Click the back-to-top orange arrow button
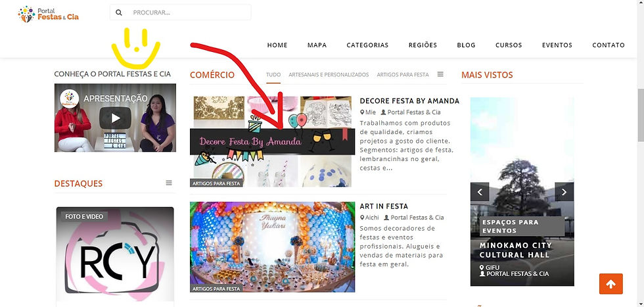Image resolution: width=644 pixels, height=307 pixels. [610, 284]
